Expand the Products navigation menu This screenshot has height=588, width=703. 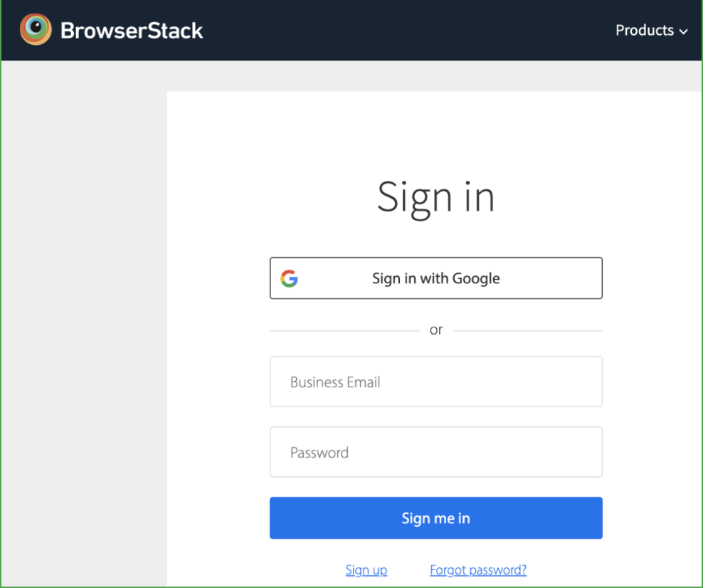tap(651, 31)
